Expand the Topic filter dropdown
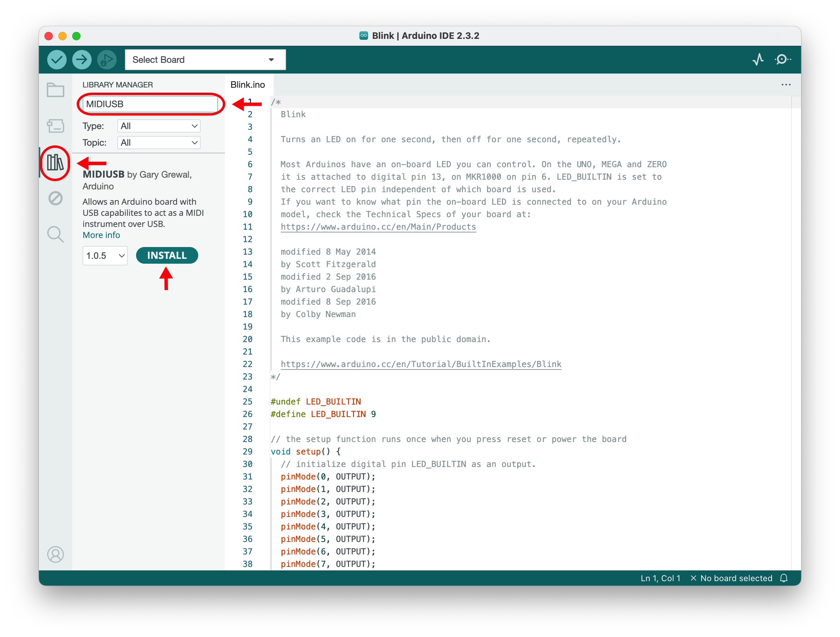 tap(159, 143)
